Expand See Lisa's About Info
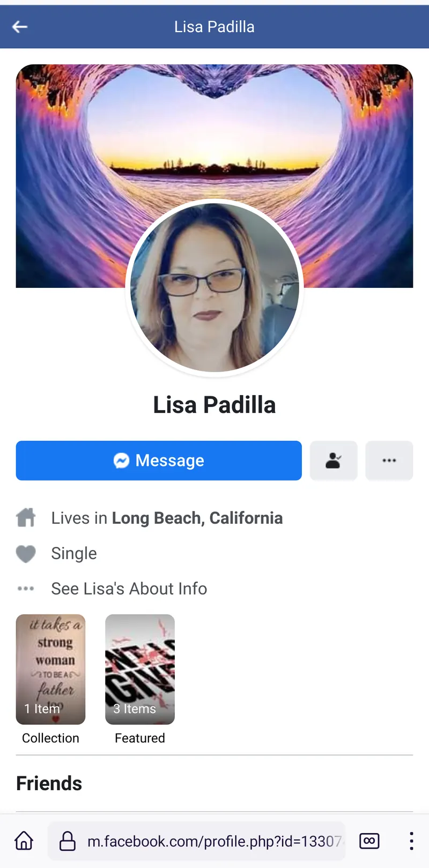Image resolution: width=429 pixels, height=868 pixels. pos(129,589)
